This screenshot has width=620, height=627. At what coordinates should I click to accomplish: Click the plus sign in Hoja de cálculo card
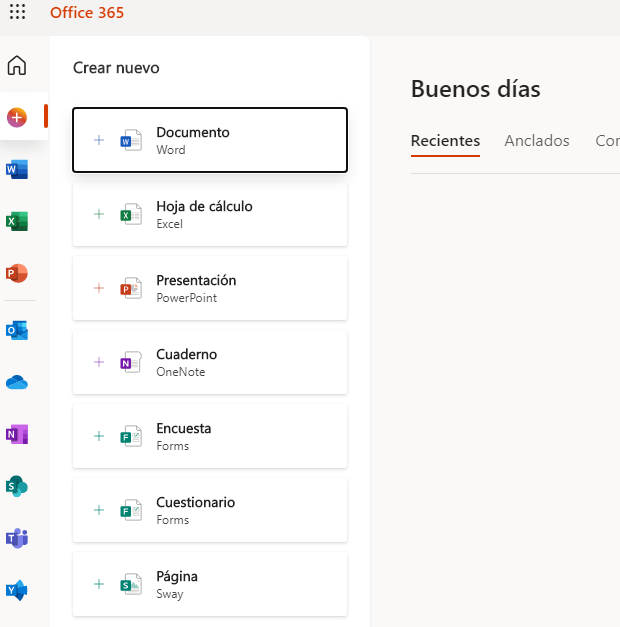(99, 214)
